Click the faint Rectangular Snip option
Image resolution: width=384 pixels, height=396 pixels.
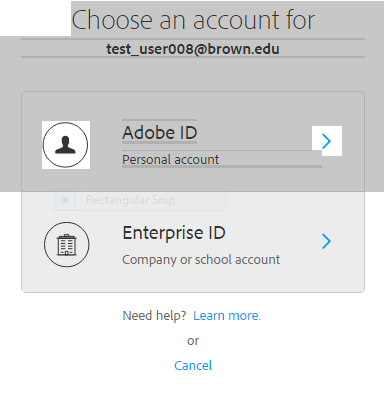[x=140, y=200]
